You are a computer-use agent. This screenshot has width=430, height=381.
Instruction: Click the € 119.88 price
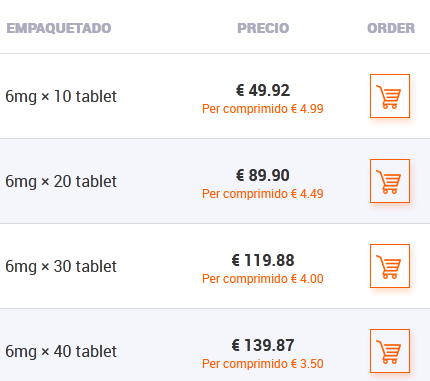(263, 260)
